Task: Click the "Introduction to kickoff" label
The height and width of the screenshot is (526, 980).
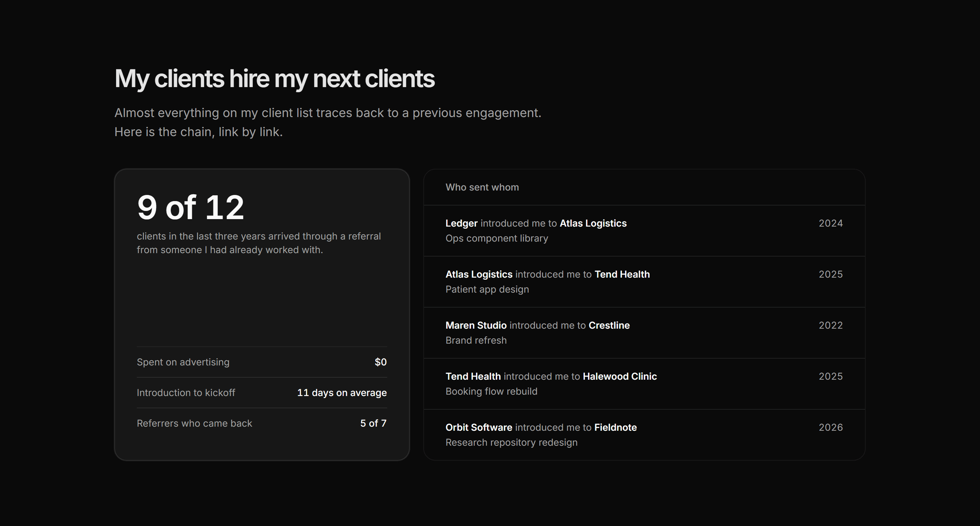Action: (186, 393)
